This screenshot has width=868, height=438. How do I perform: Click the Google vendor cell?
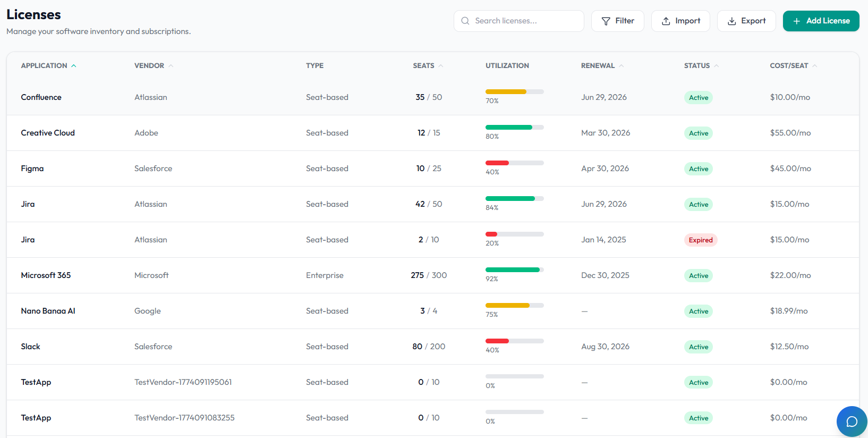pyautogui.click(x=148, y=311)
